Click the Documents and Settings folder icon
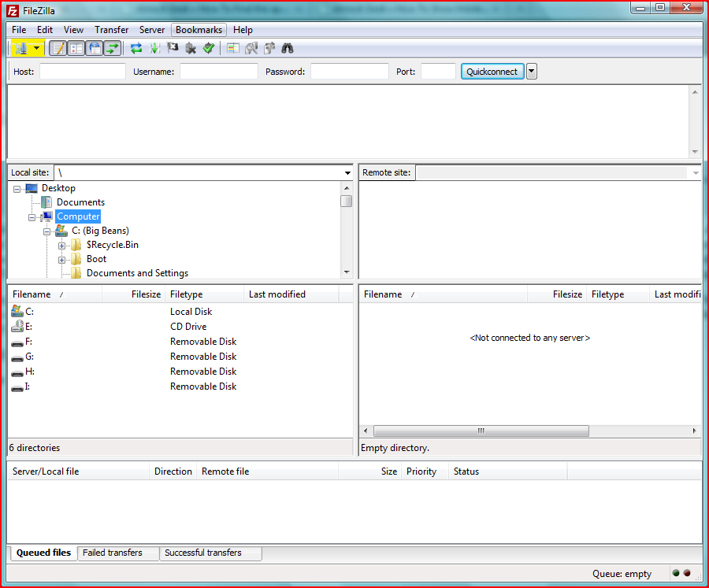 tap(76, 273)
